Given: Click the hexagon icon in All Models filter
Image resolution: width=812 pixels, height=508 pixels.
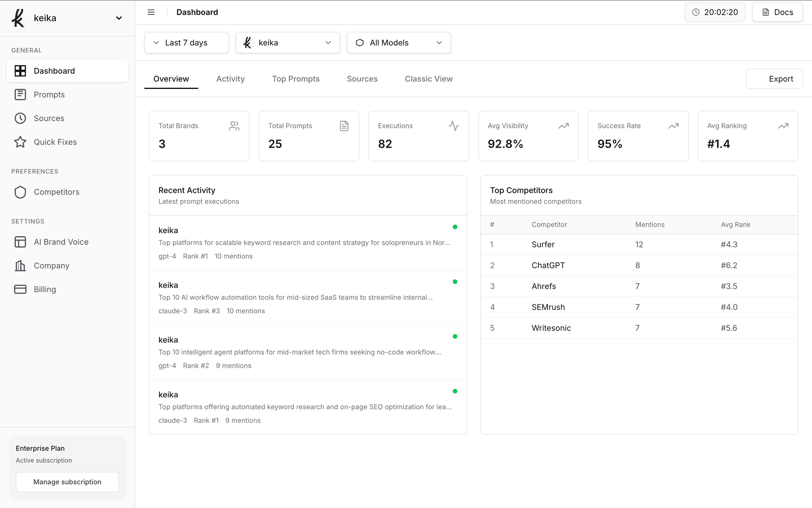Looking at the screenshot, I should click(360, 43).
